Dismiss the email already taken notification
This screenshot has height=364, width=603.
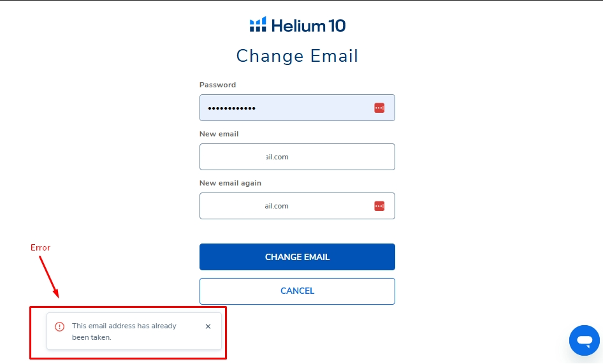[208, 326]
